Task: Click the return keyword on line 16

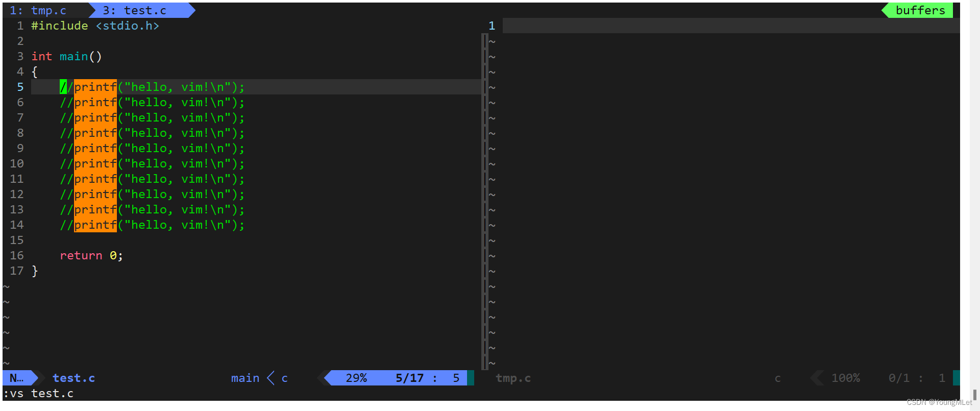Action: click(81, 255)
